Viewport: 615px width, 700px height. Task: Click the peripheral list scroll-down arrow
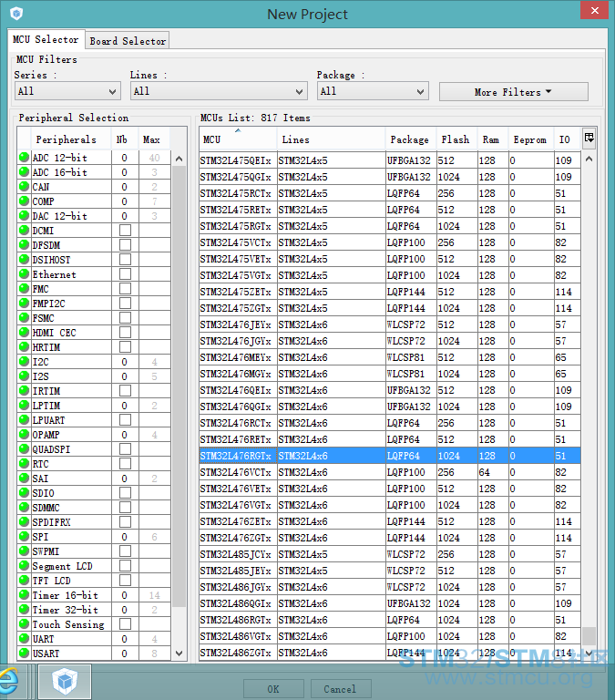pyautogui.click(x=179, y=654)
